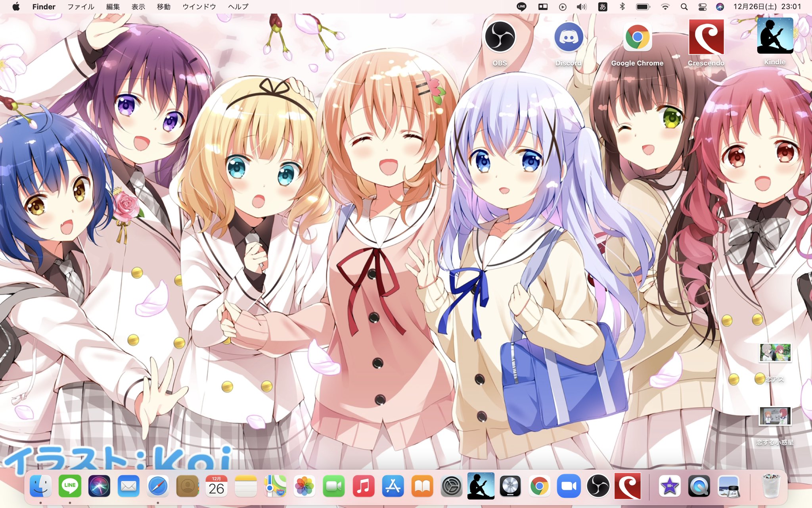Open Spotlight search

tap(684, 7)
